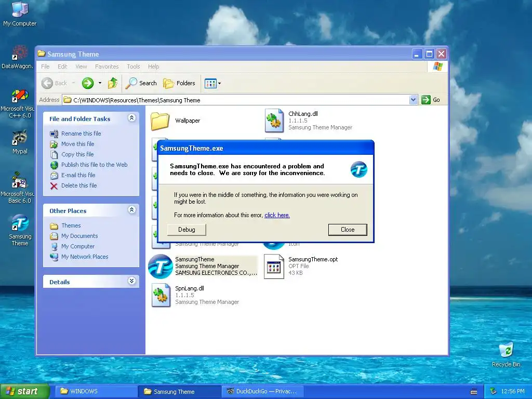This screenshot has height=399, width=532.
Task: Select the SpnLang.dll file
Action: pyautogui.click(x=194, y=295)
